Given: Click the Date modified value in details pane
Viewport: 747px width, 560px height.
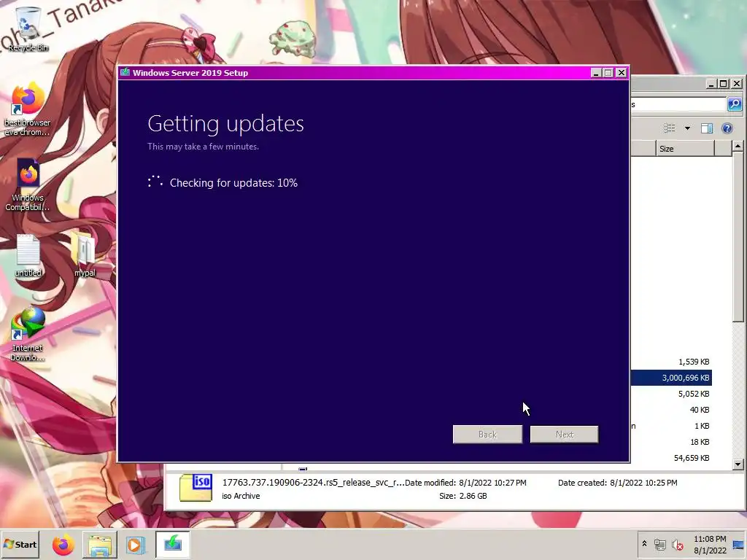Looking at the screenshot, I should pos(492,483).
